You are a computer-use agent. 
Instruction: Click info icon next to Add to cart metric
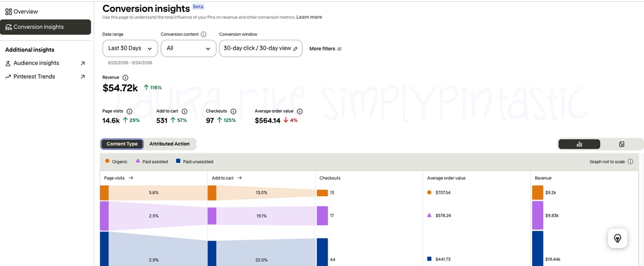(184, 111)
